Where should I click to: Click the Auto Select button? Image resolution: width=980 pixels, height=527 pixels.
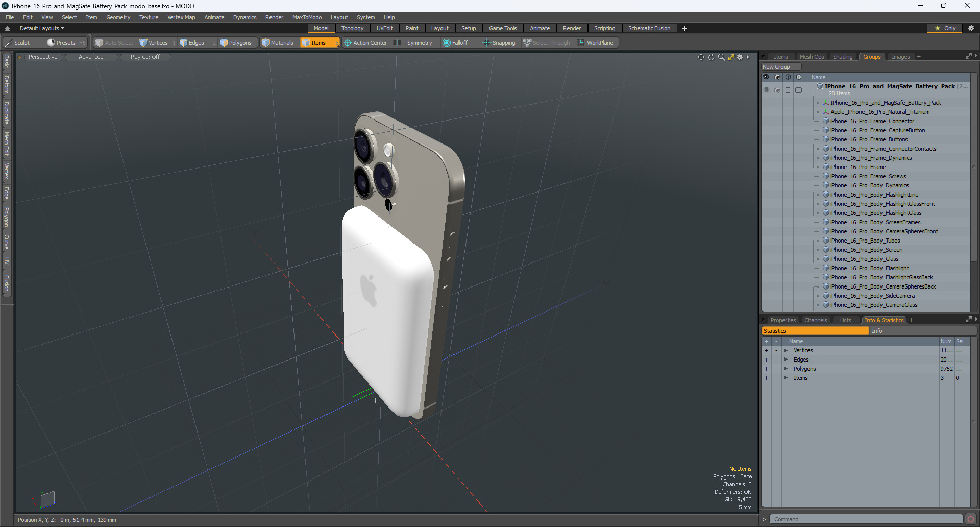(x=114, y=43)
